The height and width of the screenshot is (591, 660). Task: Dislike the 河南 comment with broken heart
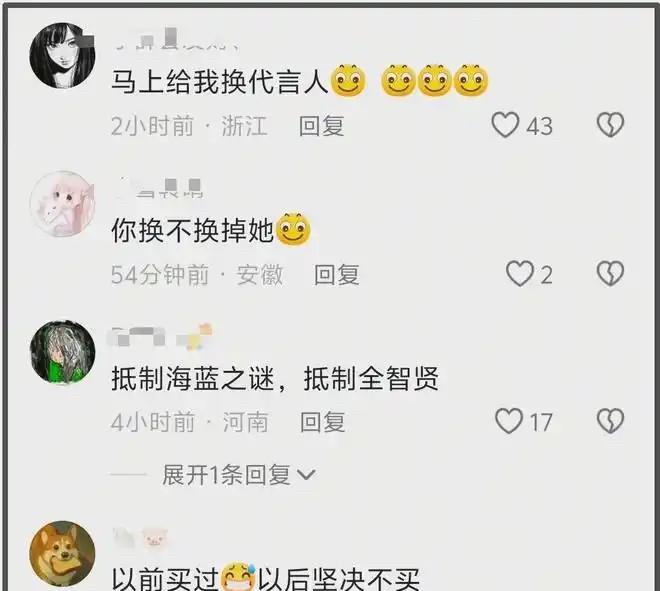610,421
